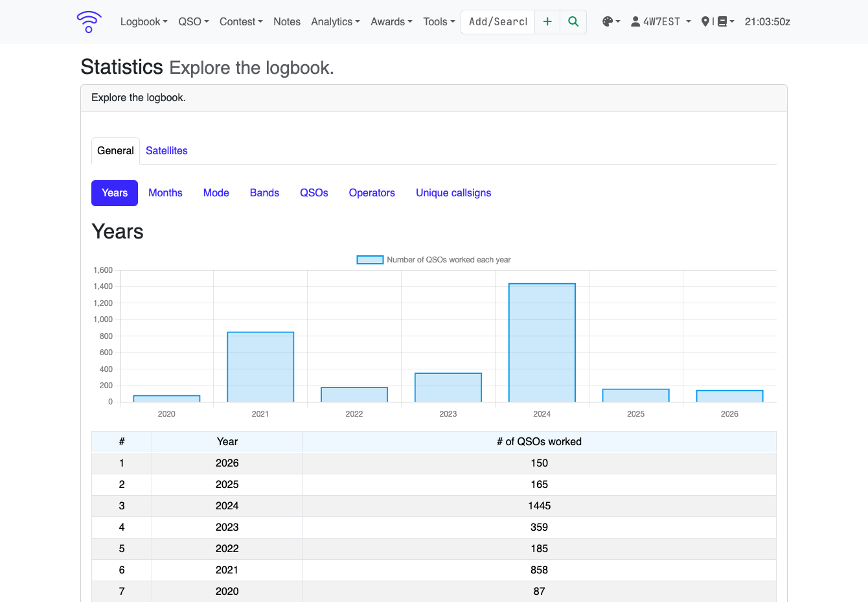Click the 2020 bar in the chart
868x602 pixels.
click(x=166, y=399)
